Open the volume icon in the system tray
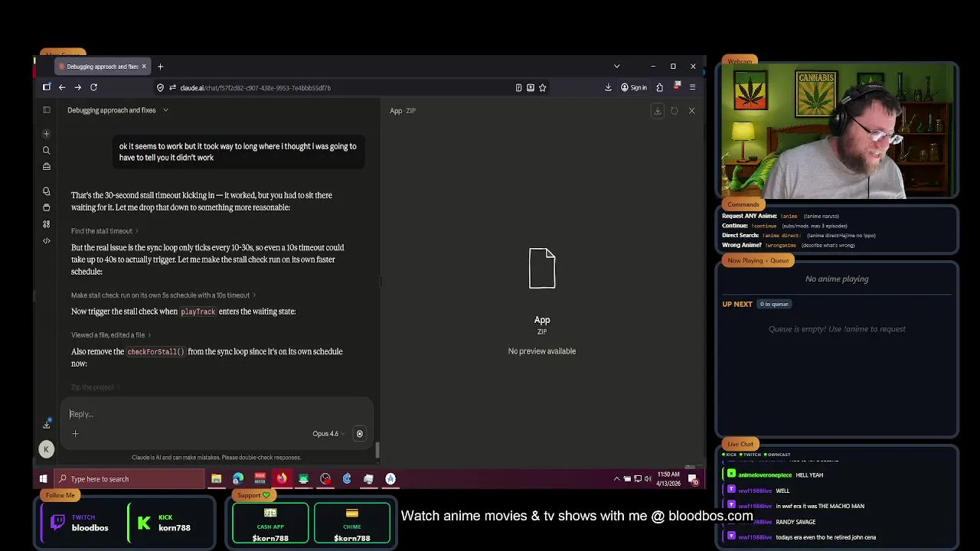980x551 pixels. tap(648, 479)
